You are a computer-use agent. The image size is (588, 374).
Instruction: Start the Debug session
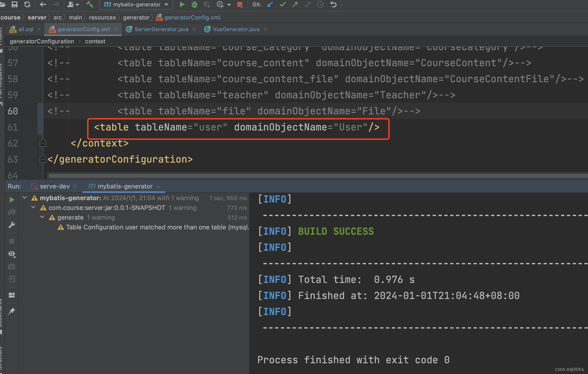[x=194, y=4]
